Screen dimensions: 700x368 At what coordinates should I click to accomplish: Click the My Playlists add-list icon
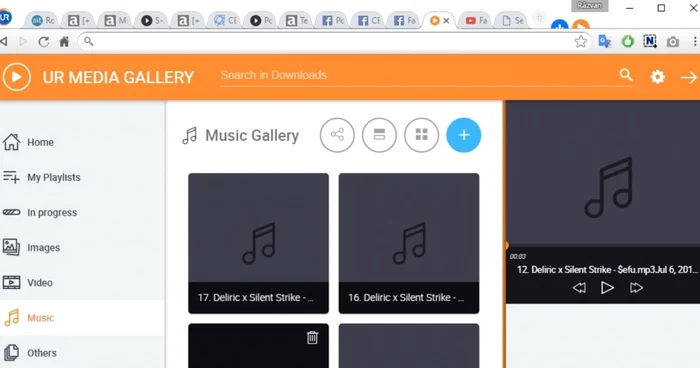point(11,177)
